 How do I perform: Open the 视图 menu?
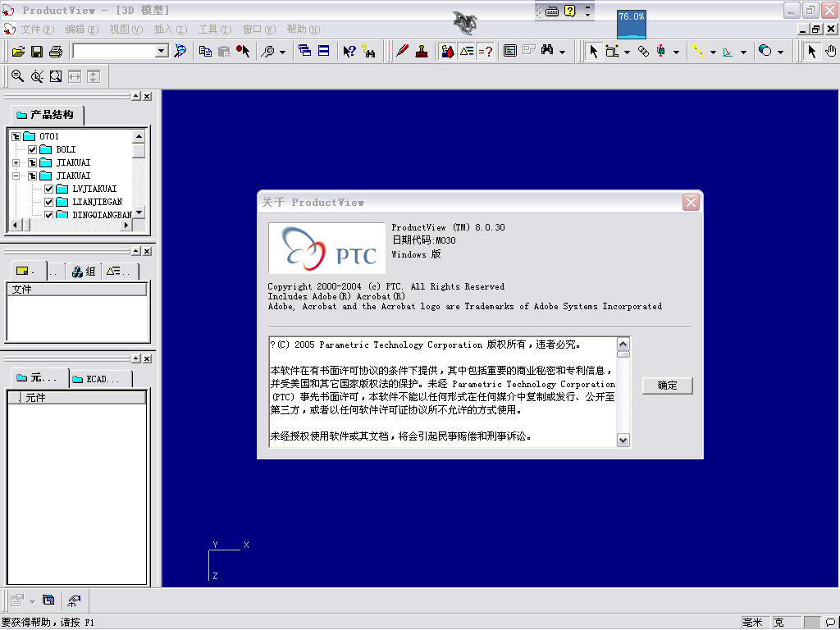point(126,30)
